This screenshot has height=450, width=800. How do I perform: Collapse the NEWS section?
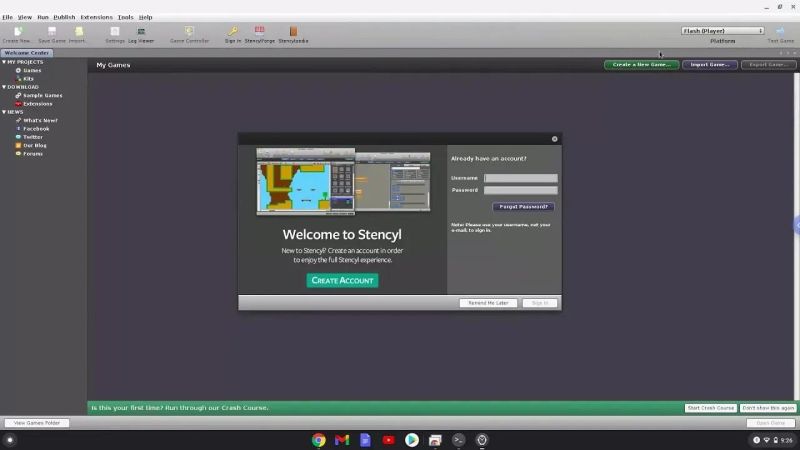(4, 112)
